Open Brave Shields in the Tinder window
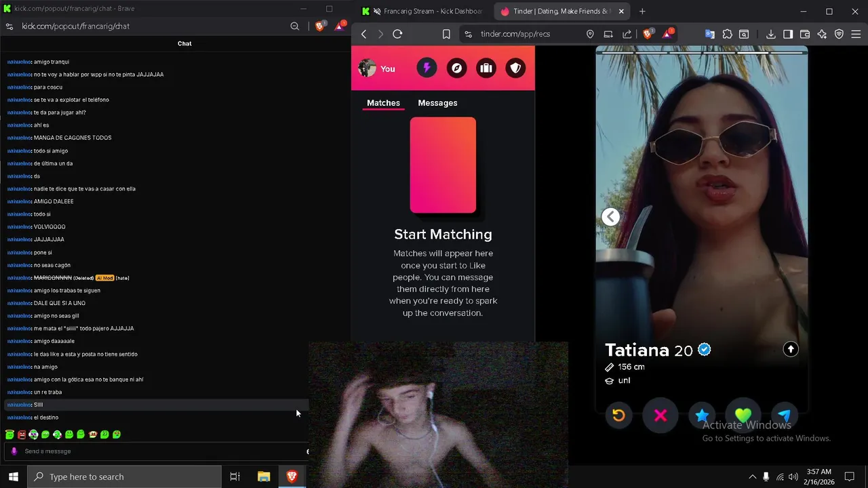The width and height of the screenshot is (868, 488). (648, 34)
